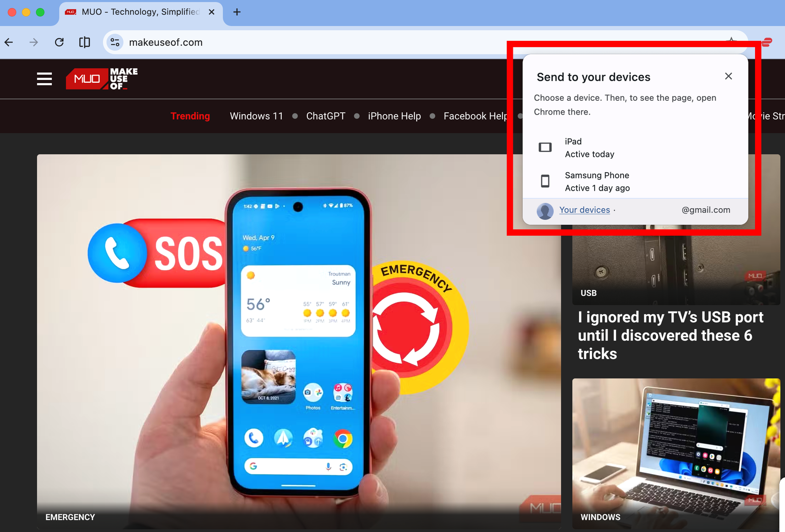The width and height of the screenshot is (785, 532).
Task: Open the red extension icon
Action: (x=766, y=42)
